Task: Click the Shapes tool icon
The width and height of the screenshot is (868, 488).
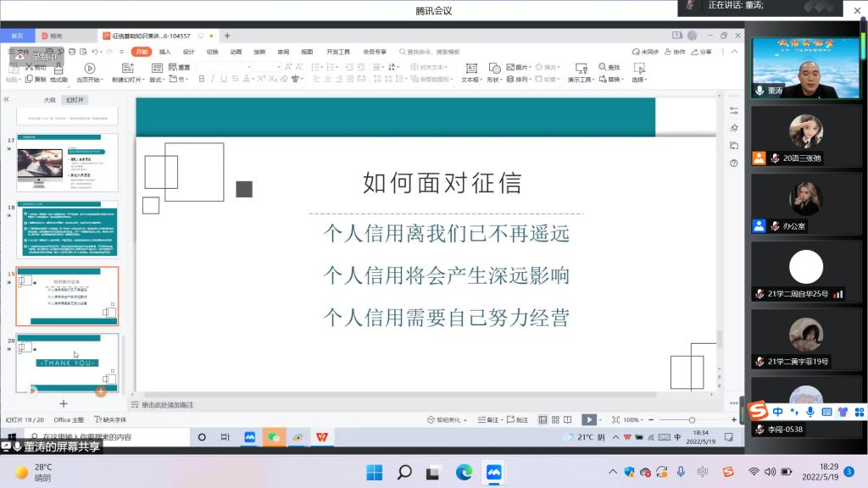Action: [494, 68]
